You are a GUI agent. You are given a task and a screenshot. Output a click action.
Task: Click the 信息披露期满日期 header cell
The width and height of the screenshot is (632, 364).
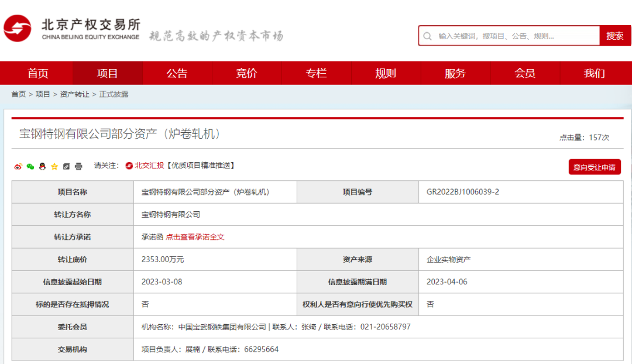pos(358,281)
